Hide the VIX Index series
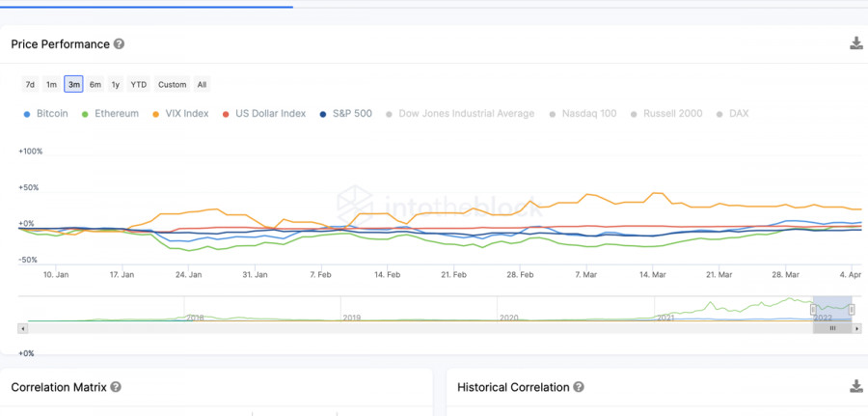 click(x=181, y=114)
